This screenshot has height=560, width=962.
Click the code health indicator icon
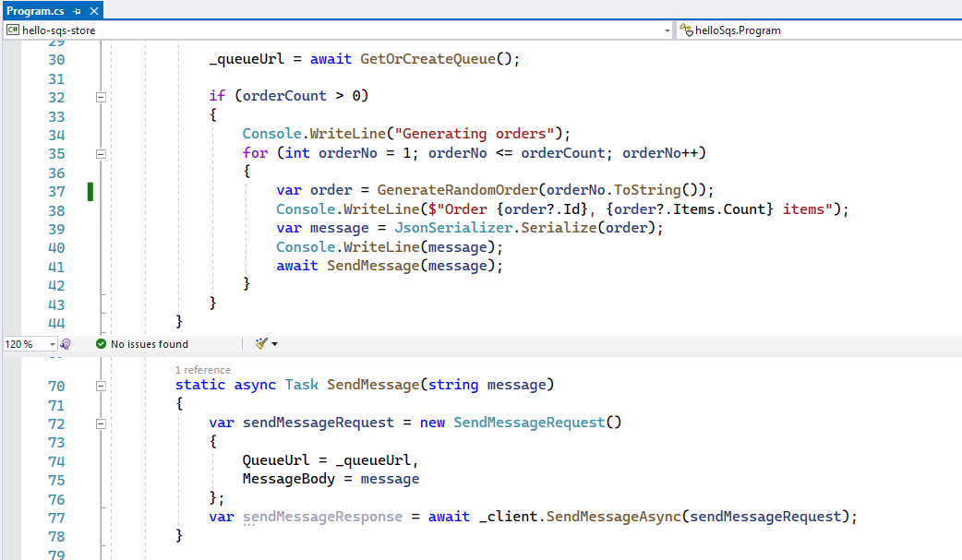(x=66, y=344)
